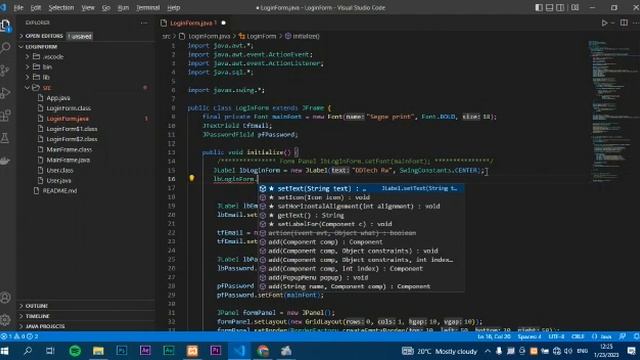Click the Windows Start button
Image resolution: width=640 pixels, height=360 pixels.
click(5, 351)
